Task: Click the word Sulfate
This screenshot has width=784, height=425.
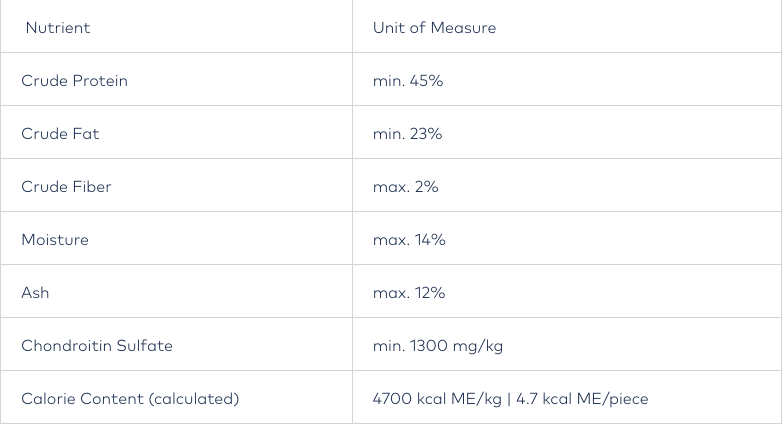Action: tap(145, 346)
